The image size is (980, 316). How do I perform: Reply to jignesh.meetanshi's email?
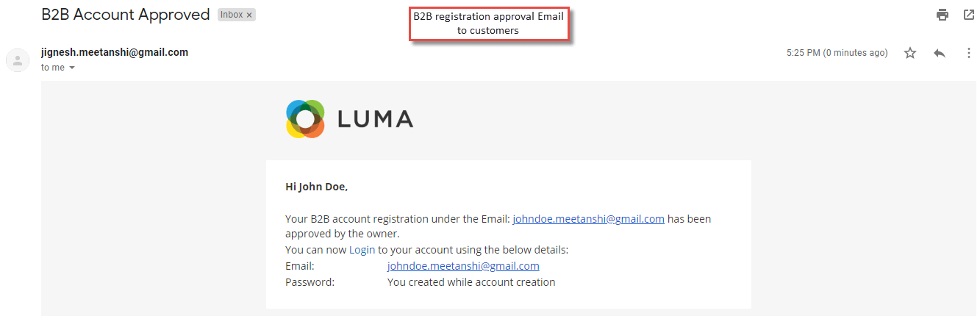click(939, 53)
